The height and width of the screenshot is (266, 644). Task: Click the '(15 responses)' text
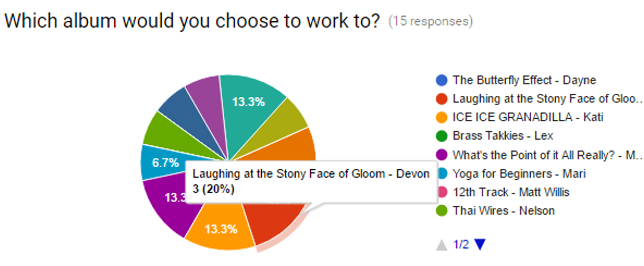coord(431,21)
